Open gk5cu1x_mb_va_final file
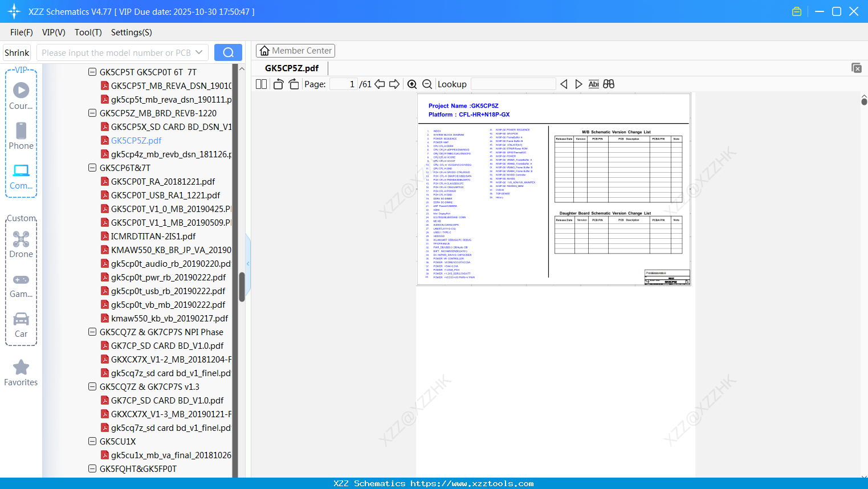The width and height of the screenshot is (868, 489). point(171,455)
